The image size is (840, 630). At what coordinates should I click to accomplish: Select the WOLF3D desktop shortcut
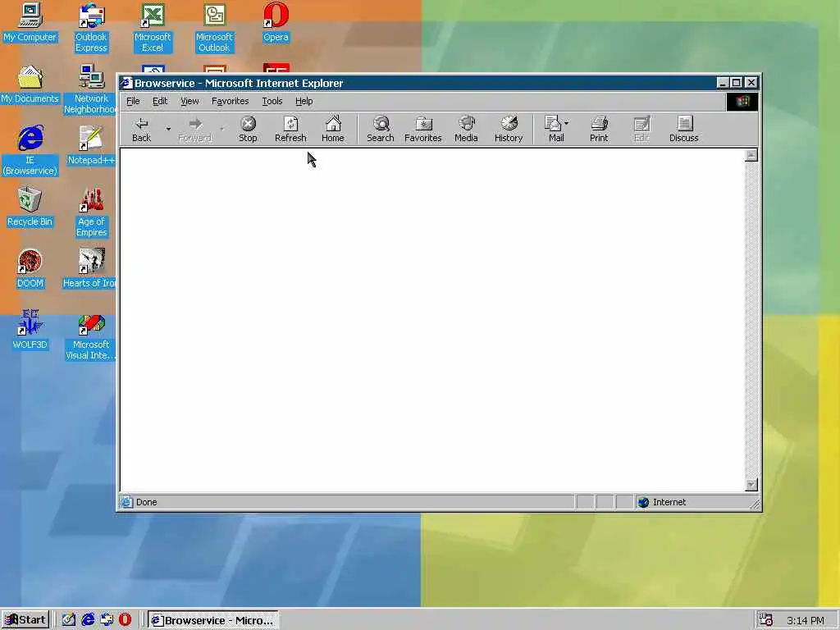[30, 330]
